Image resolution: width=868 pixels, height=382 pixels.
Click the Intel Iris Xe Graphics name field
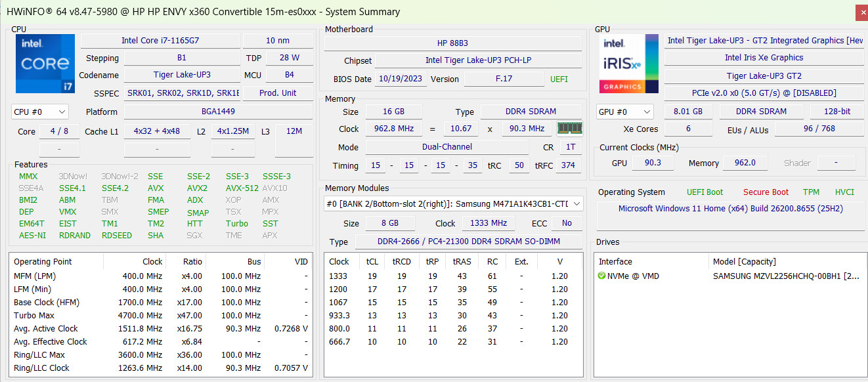click(x=764, y=58)
